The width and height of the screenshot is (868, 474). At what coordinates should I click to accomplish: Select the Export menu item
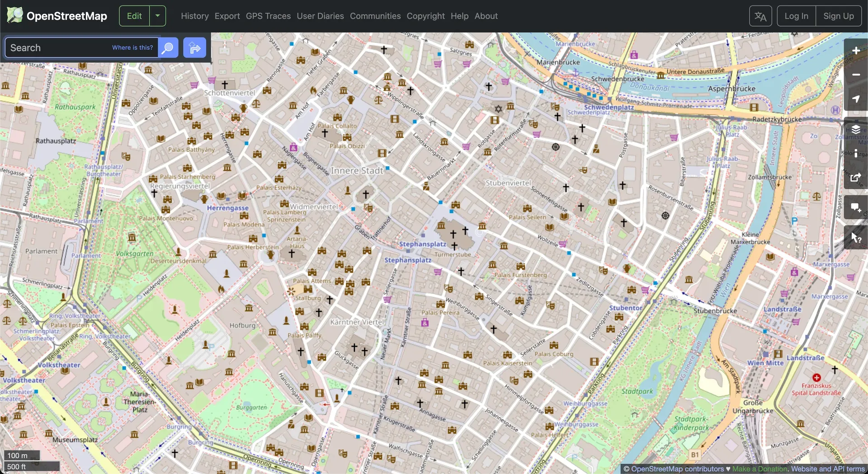[x=227, y=16]
